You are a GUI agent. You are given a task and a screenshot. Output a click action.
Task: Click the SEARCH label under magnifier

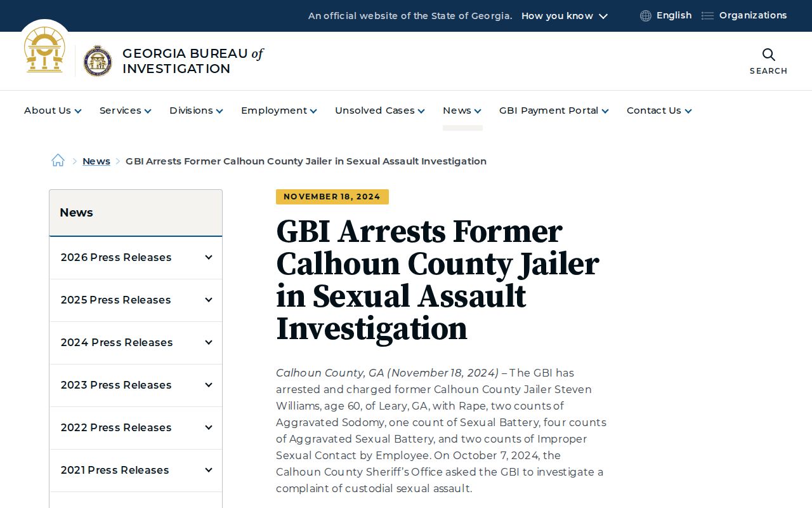coord(768,71)
